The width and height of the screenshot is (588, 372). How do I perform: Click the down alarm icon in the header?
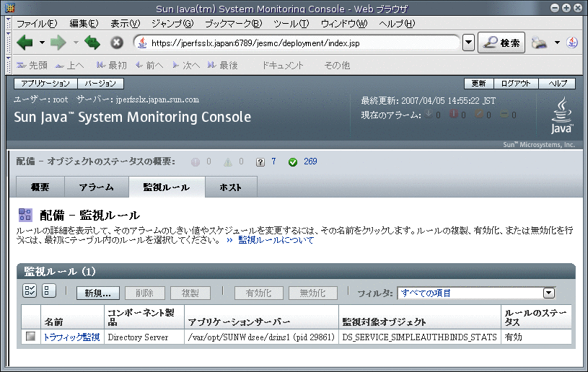(x=429, y=114)
